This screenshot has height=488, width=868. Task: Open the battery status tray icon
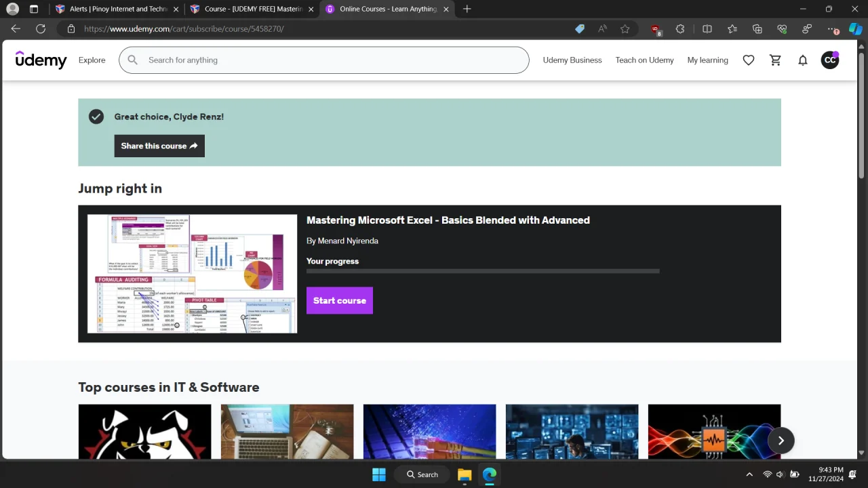coord(795,474)
